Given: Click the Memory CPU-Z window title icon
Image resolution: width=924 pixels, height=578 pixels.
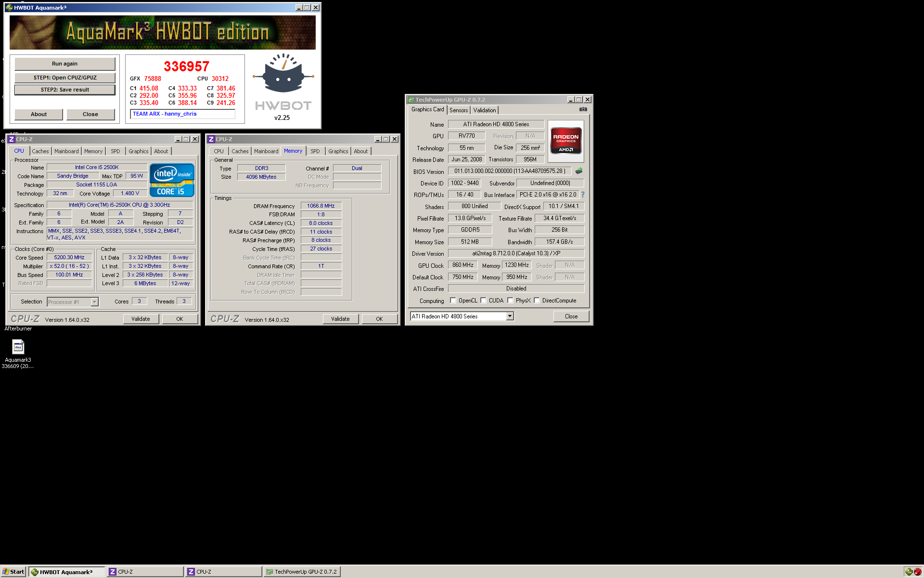Looking at the screenshot, I should pos(211,139).
